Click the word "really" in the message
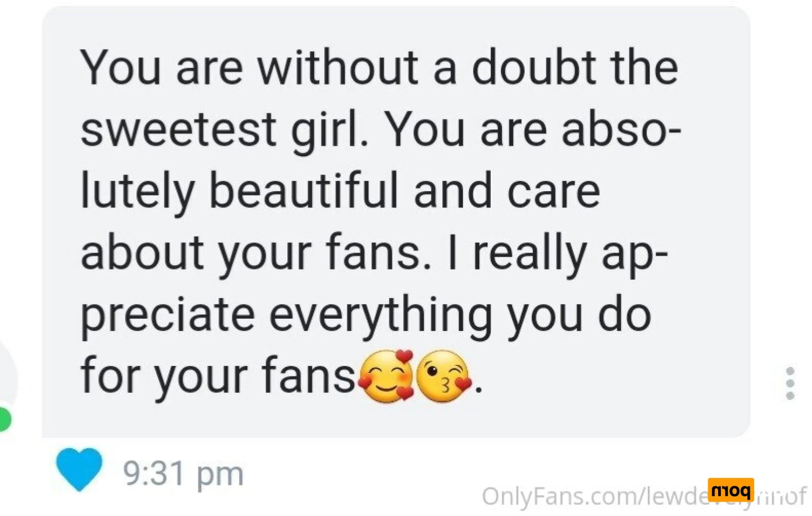Screen dimensions: 812x516 click(530, 254)
